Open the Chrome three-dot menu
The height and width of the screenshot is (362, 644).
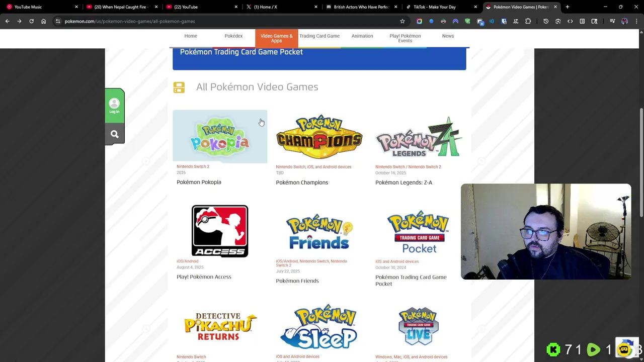tap(636, 21)
